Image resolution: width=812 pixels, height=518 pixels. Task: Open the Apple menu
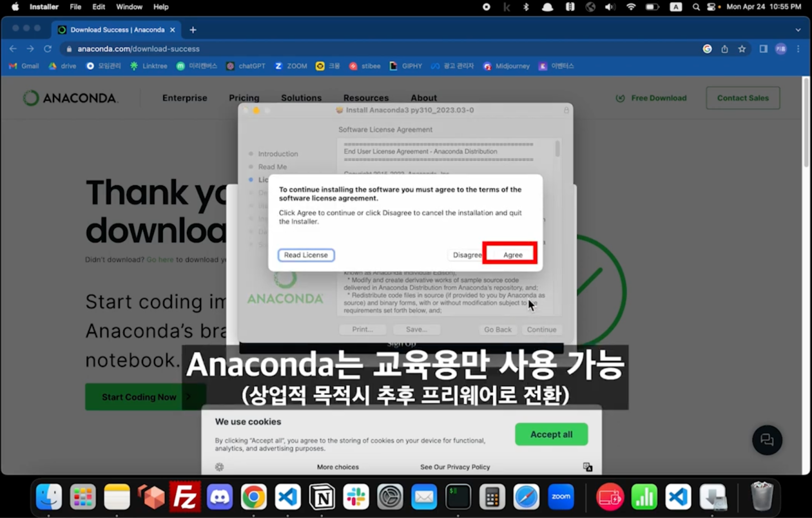pyautogui.click(x=15, y=7)
